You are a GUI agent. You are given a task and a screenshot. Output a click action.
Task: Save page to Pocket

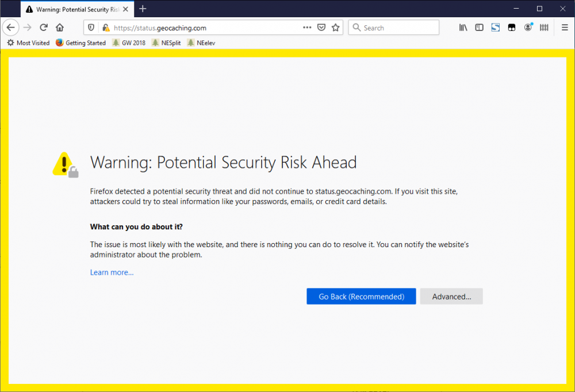coord(321,28)
